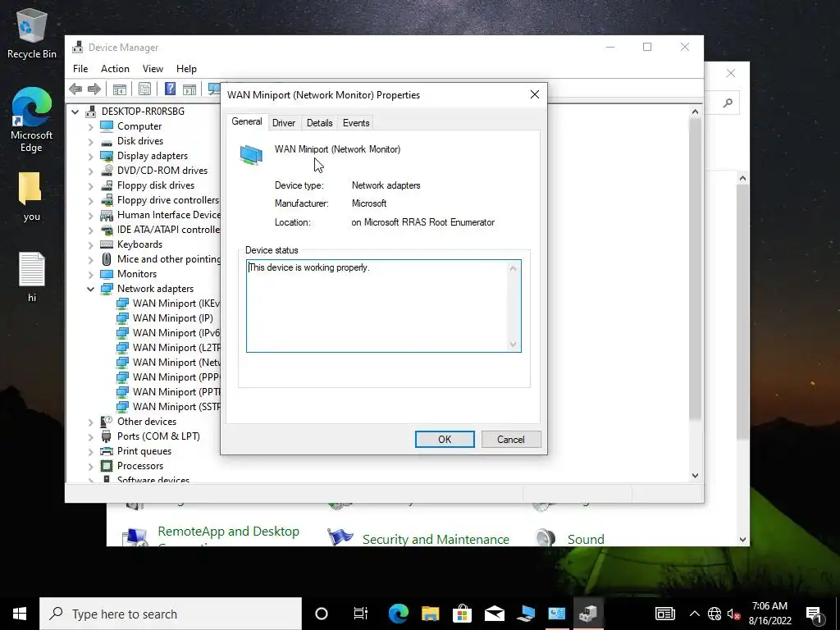840x630 pixels.
Task: Show hidden system tray icons chevron
Action: pos(694,614)
